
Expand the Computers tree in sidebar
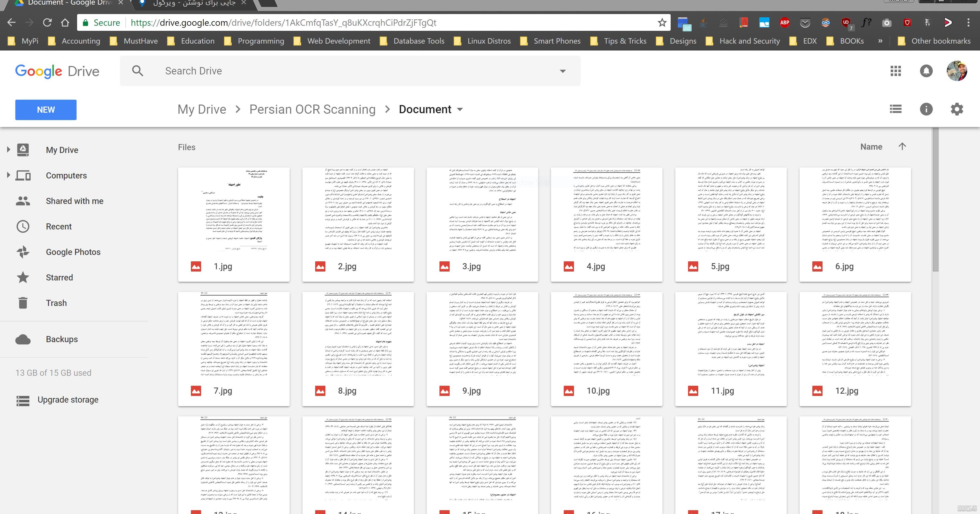tap(8, 175)
